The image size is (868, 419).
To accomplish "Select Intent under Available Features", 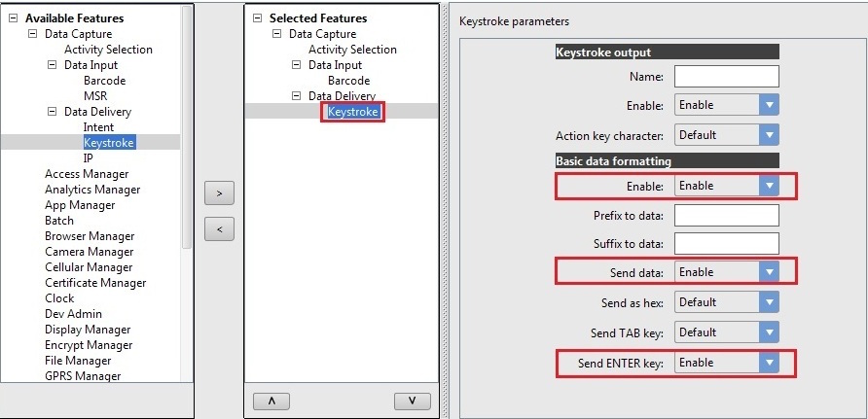I will click(x=98, y=127).
